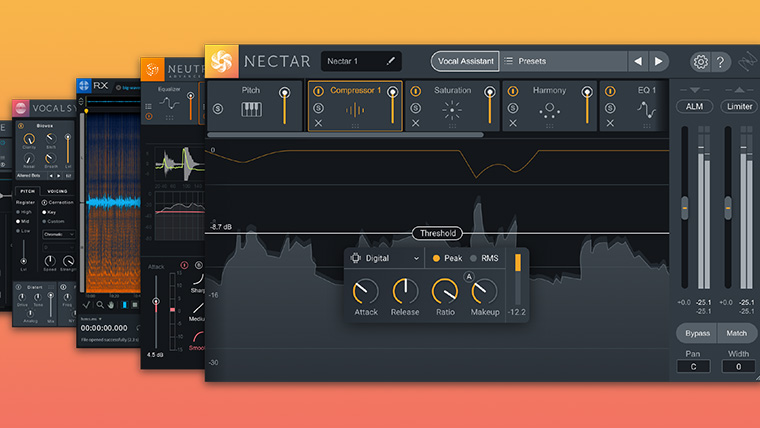Open the Chromatic scale dropdown in VocalSynth
This screenshot has width=760, height=428.
(x=59, y=234)
